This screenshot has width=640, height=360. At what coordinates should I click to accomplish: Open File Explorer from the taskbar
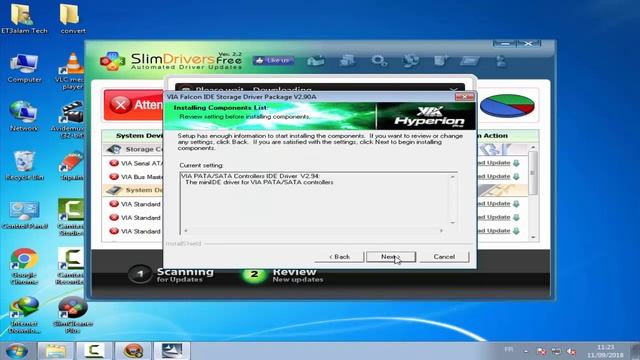[56, 351]
